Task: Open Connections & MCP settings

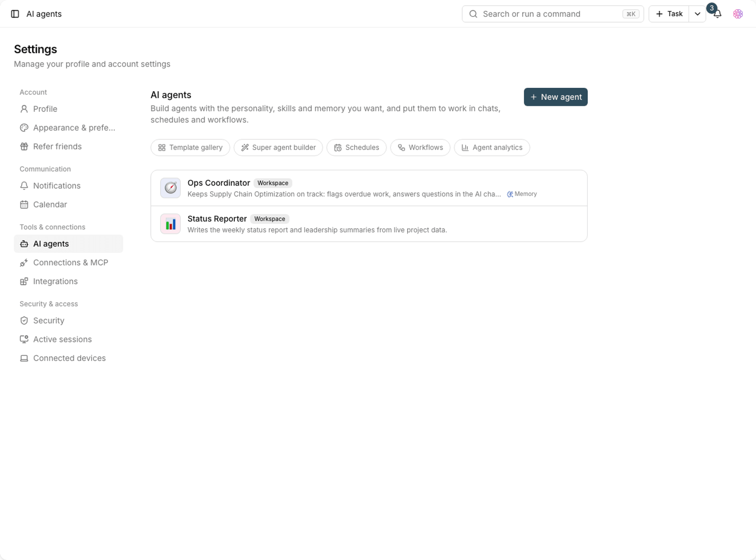Action: pyautogui.click(x=69, y=263)
